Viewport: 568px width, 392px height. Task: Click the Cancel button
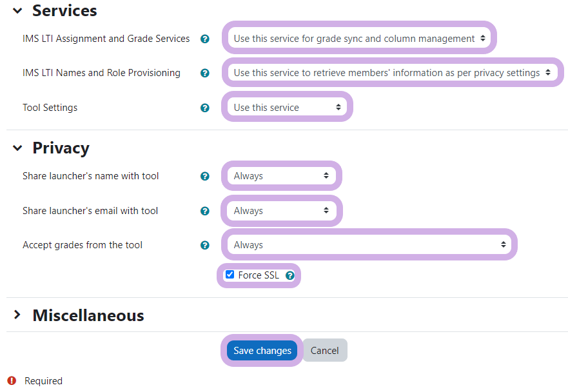coord(324,351)
